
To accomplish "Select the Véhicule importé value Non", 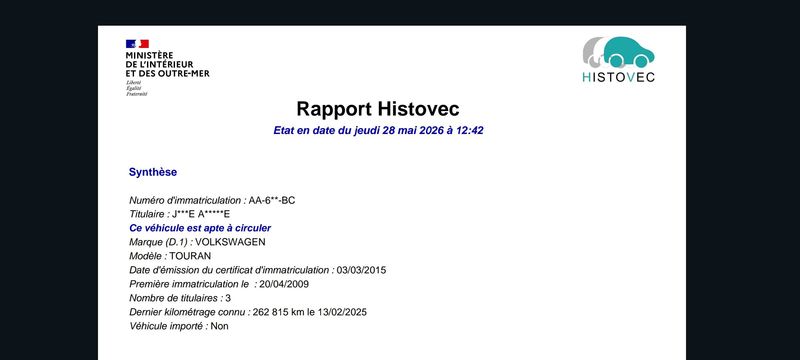I will [219, 326].
